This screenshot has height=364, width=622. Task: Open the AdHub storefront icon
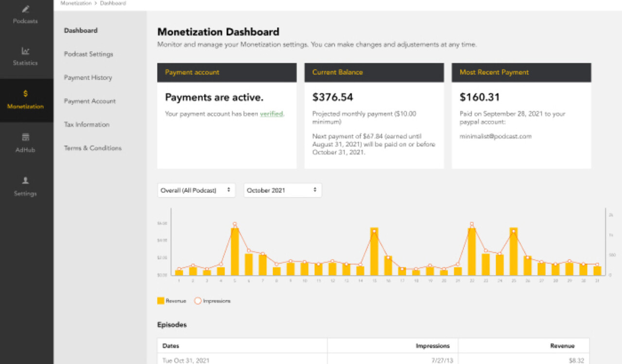pos(25,138)
